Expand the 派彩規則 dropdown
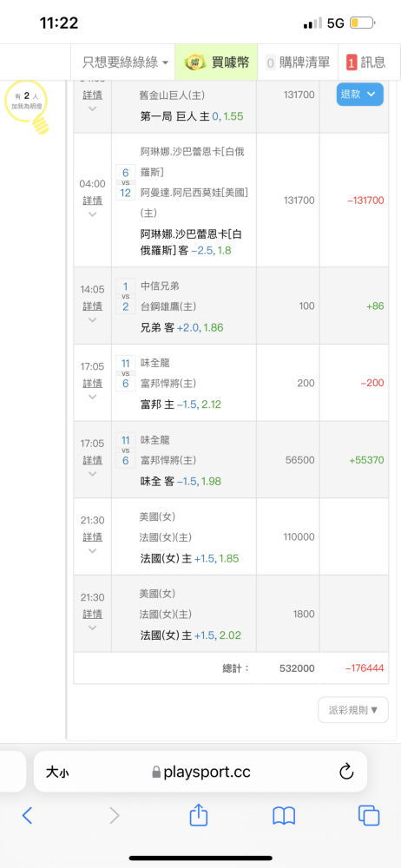Screen dimensions: 401x868 [x=352, y=710]
